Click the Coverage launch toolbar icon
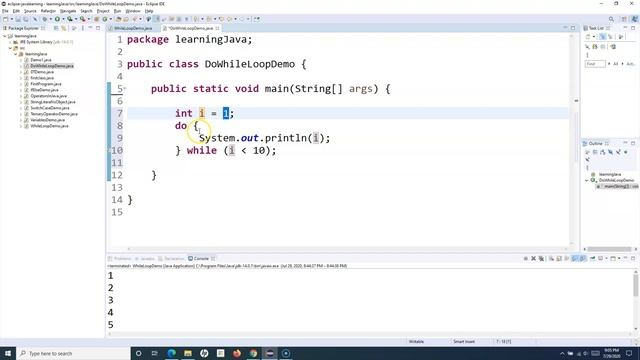The width and height of the screenshot is (640, 360). [70, 19]
